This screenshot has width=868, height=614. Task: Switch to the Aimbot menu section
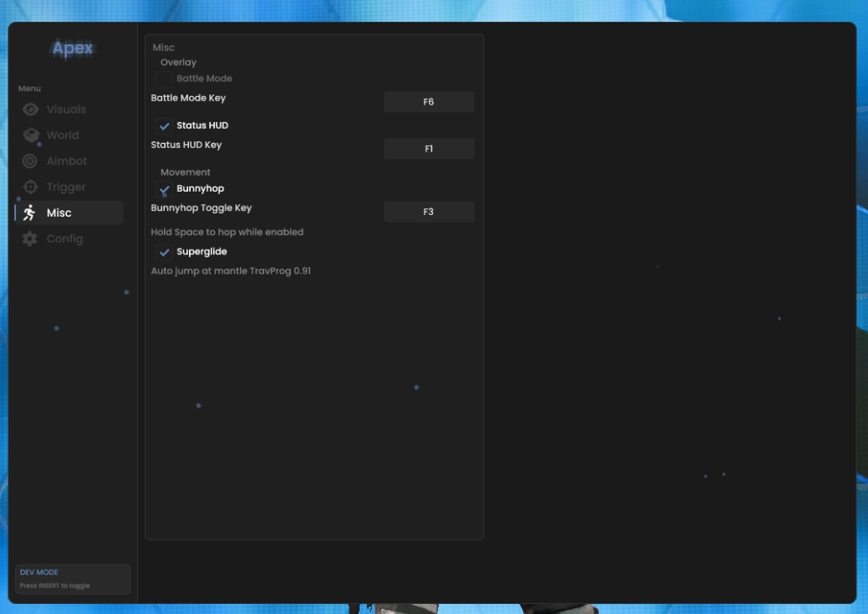[66, 161]
